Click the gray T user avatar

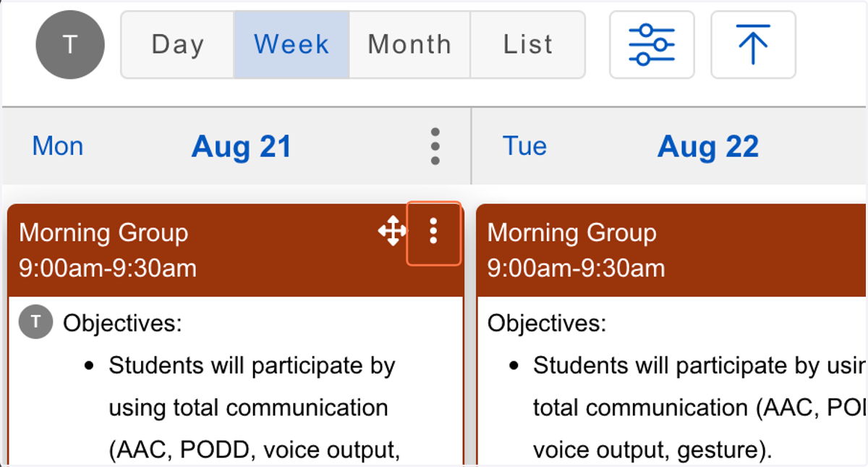[x=70, y=45]
